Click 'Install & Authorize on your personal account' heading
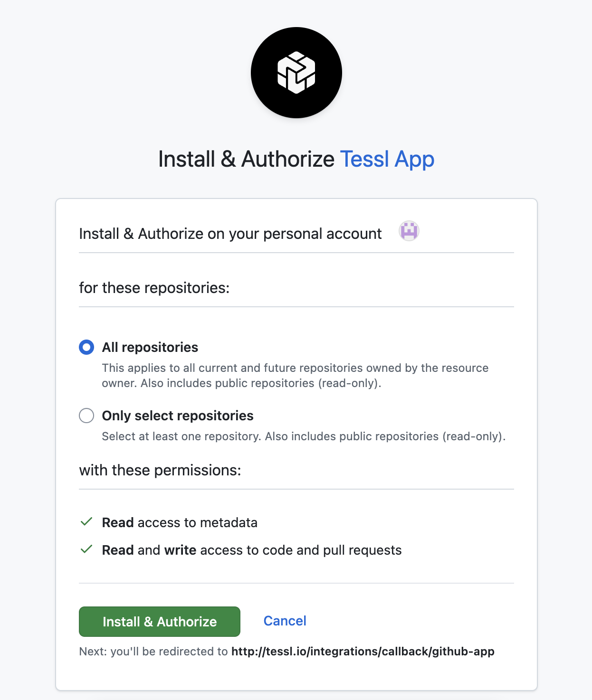This screenshot has height=700, width=592. click(230, 234)
